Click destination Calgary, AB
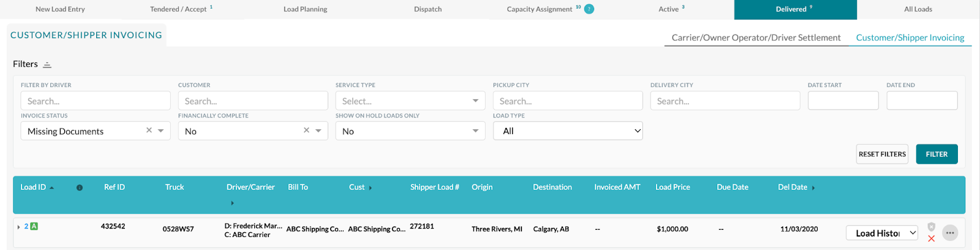This screenshot has height=250, width=980. (551, 229)
